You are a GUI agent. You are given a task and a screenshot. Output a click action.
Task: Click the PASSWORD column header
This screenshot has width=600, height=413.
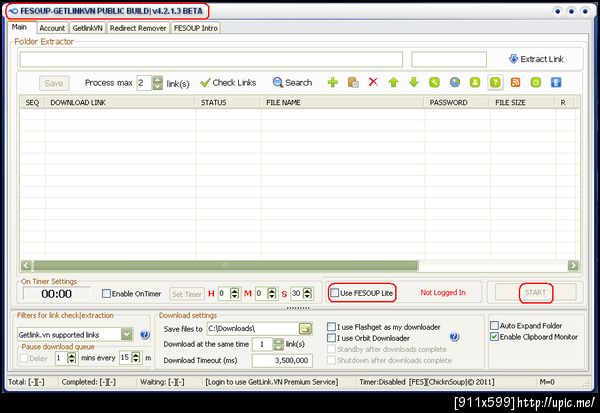[x=457, y=103]
